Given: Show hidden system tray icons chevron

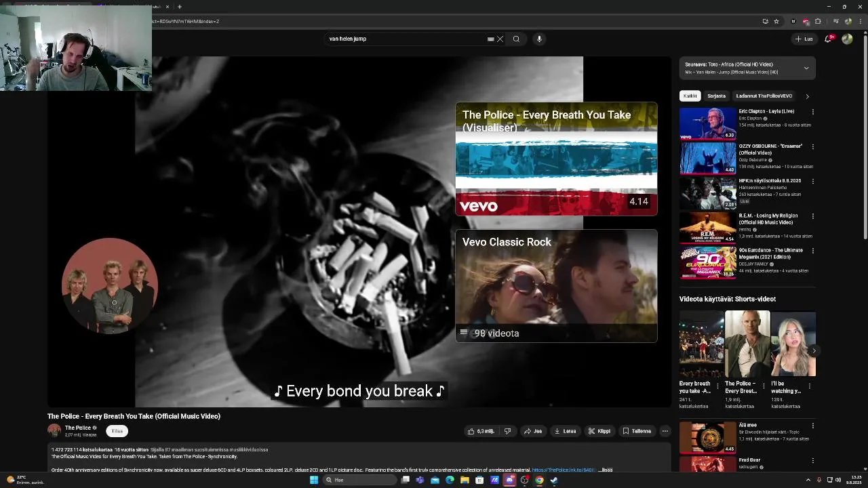Looking at the screenshot, I should [x=808, y=480].
